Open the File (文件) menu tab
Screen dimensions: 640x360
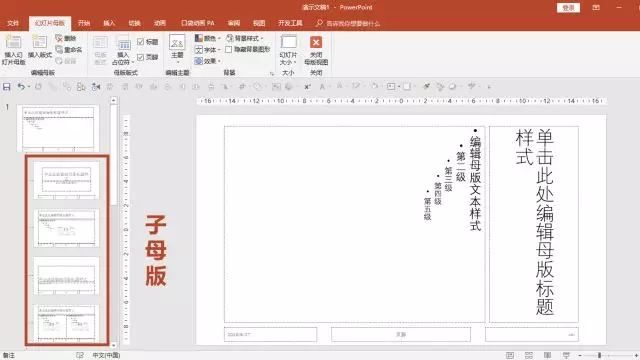[x=13, y=23]
